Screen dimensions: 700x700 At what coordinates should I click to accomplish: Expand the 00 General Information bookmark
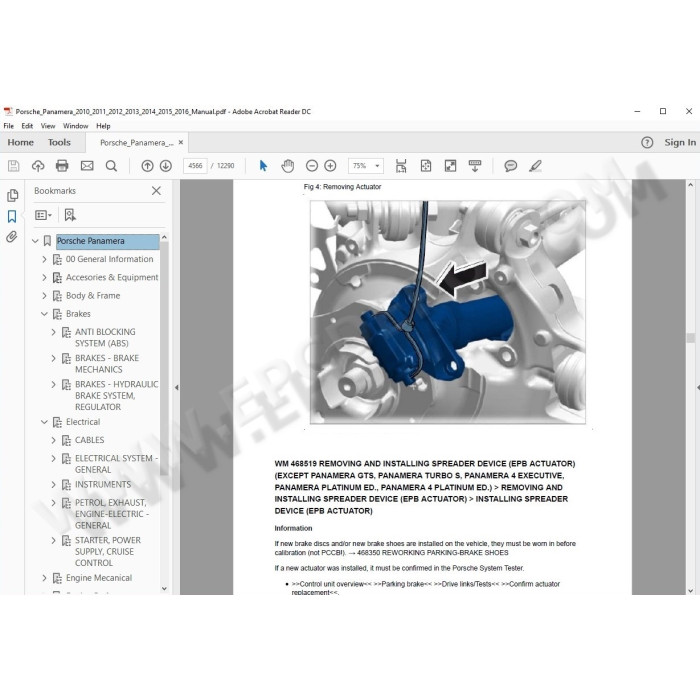pyautogui.click(x=44, y=259)
